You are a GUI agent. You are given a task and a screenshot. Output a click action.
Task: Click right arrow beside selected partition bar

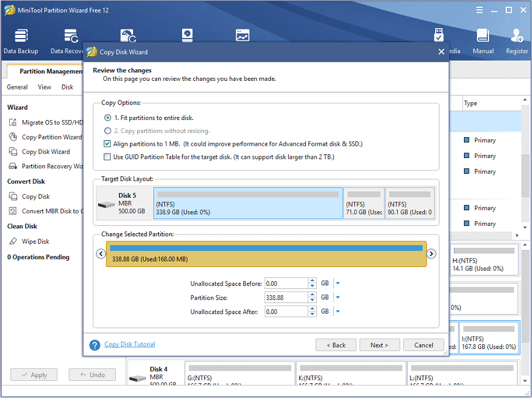click(x=431, y=253)
